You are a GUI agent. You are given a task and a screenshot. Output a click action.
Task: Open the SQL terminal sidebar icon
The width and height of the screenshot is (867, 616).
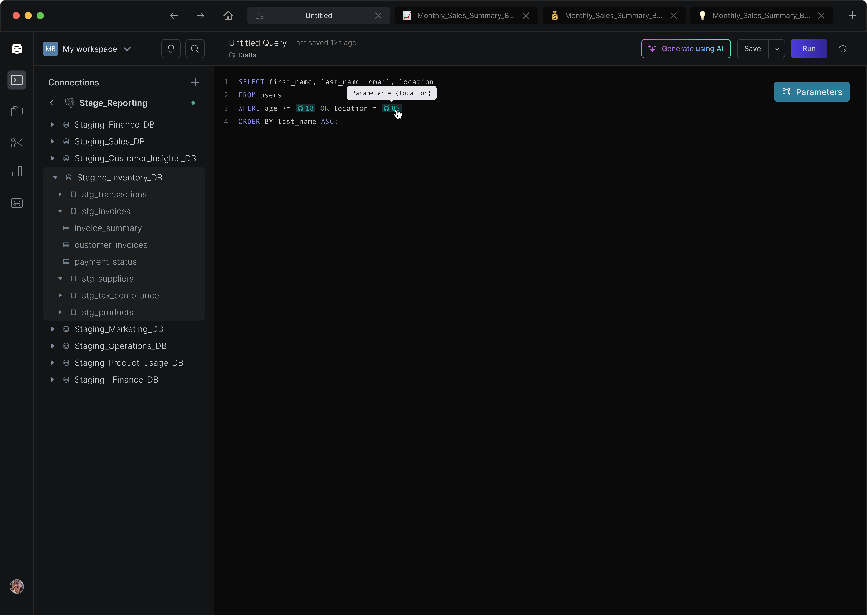coord(17,80)
